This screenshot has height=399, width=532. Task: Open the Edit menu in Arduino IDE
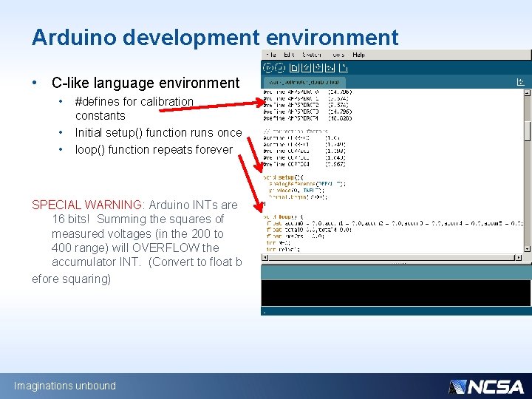[x=289, y=54]
